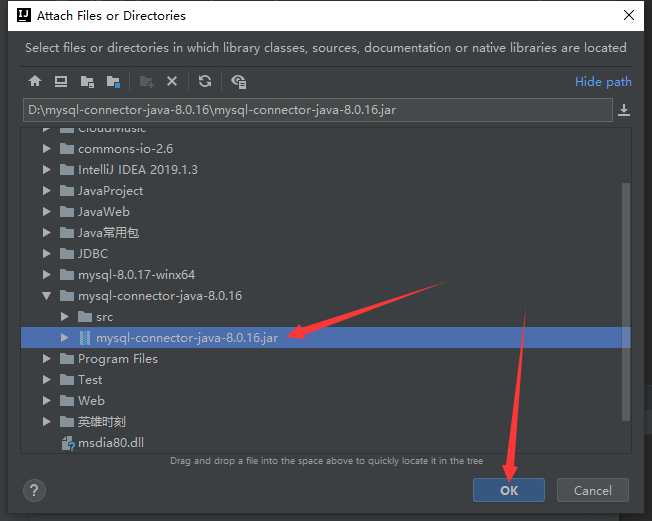Expand the Web folder
Viewport: 652px width, 521px height.
47,400
